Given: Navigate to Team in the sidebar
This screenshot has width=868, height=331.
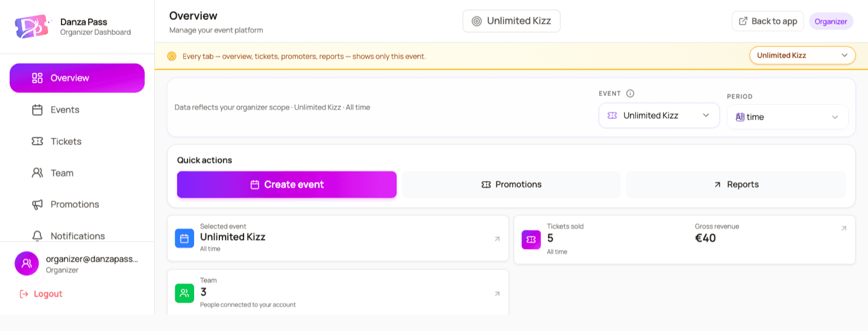Looking at the screenshot, I should (77, 173).
